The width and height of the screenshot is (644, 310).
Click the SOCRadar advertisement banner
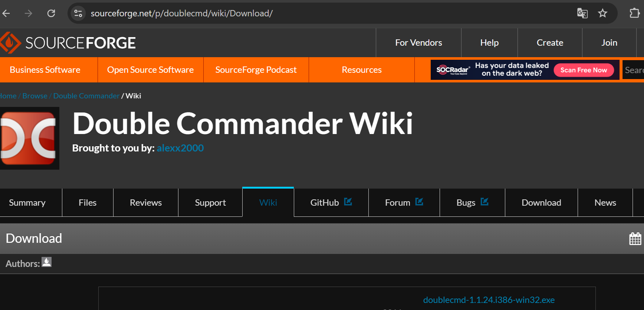point(525,70)
